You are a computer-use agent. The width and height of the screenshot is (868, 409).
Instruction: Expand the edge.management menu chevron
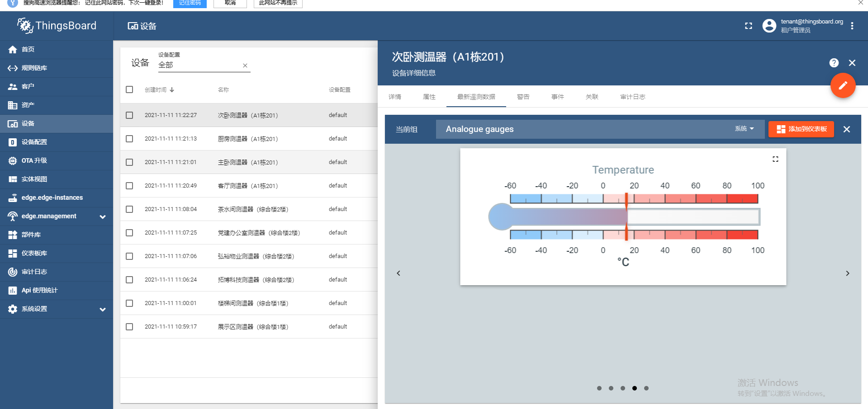point(103,217)
